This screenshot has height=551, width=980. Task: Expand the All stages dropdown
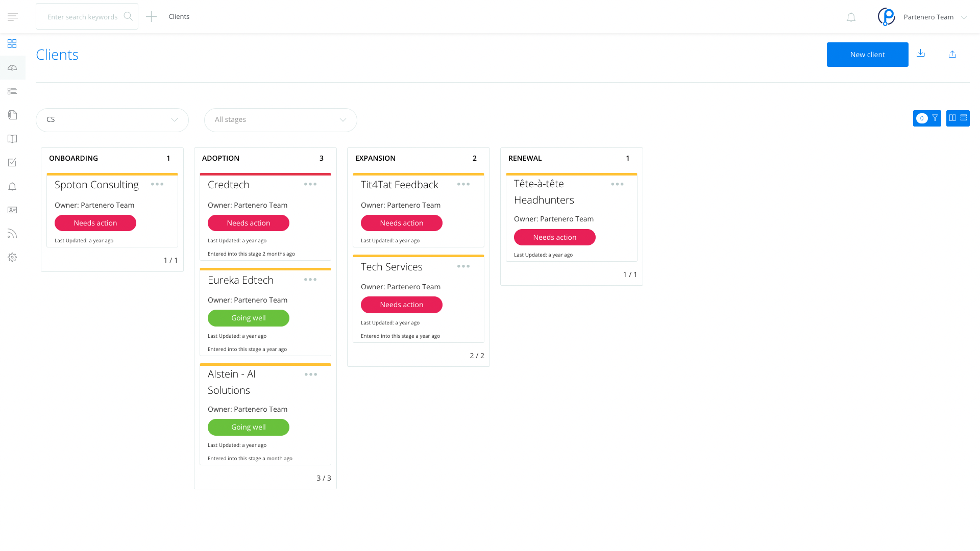point(281,120)
